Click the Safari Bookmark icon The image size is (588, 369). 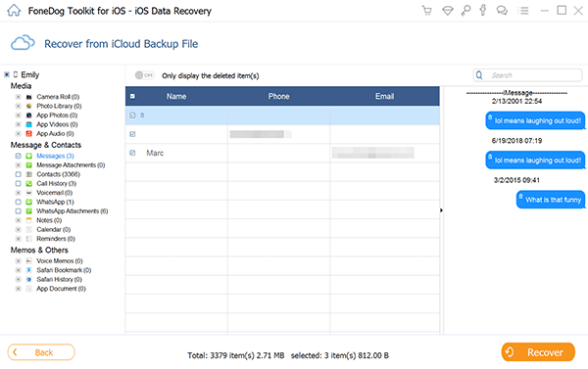(28, 270)
